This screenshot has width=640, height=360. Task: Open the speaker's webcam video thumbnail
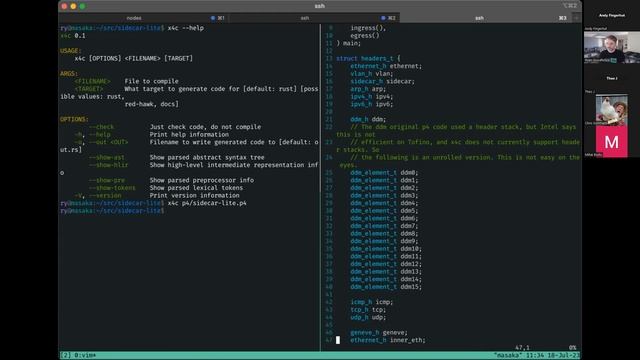coord(612,47)
